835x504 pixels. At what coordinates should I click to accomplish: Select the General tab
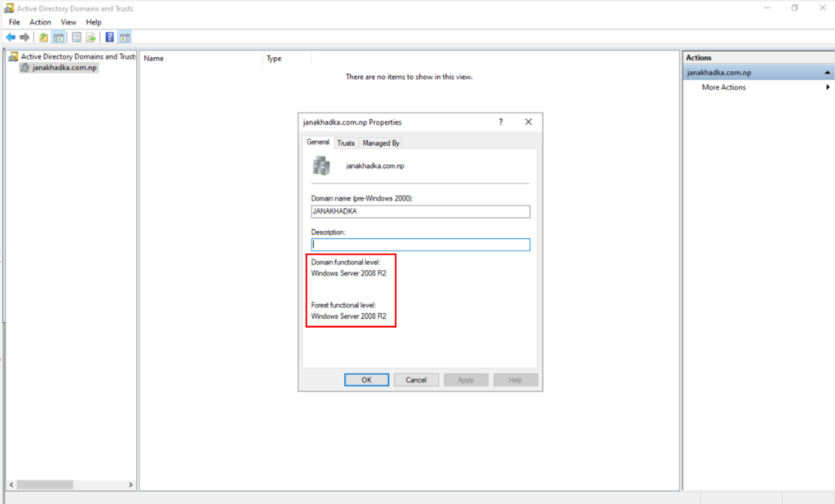click(x=318, y=142)
